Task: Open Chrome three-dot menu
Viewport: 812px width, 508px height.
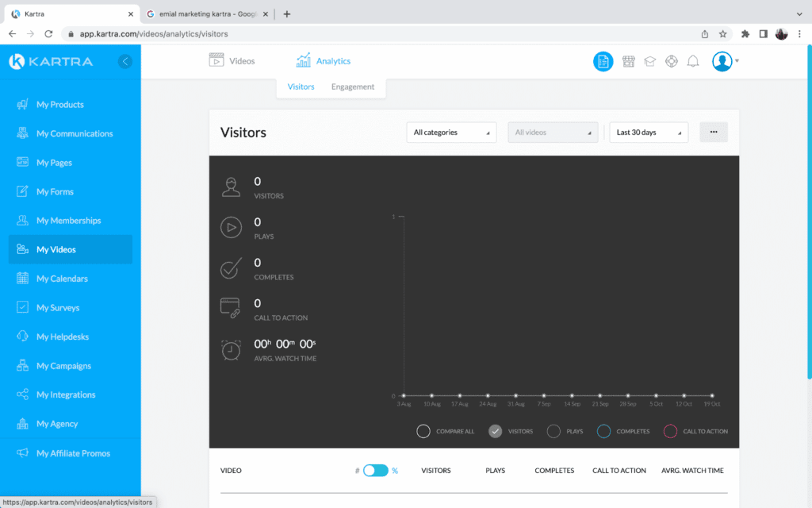Action: pyautogui.click(x=799, y=33)
